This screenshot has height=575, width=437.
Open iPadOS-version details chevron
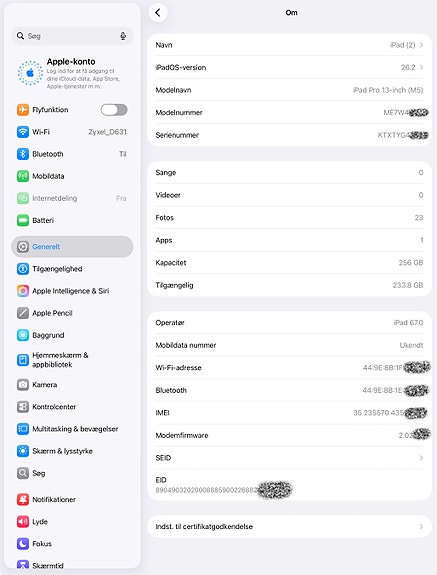(421, 67)
